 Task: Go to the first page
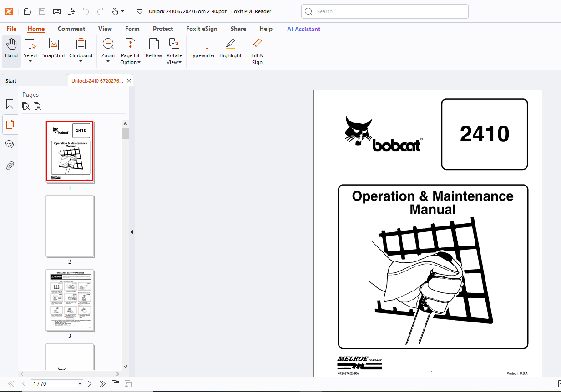(x=11, y=384)
